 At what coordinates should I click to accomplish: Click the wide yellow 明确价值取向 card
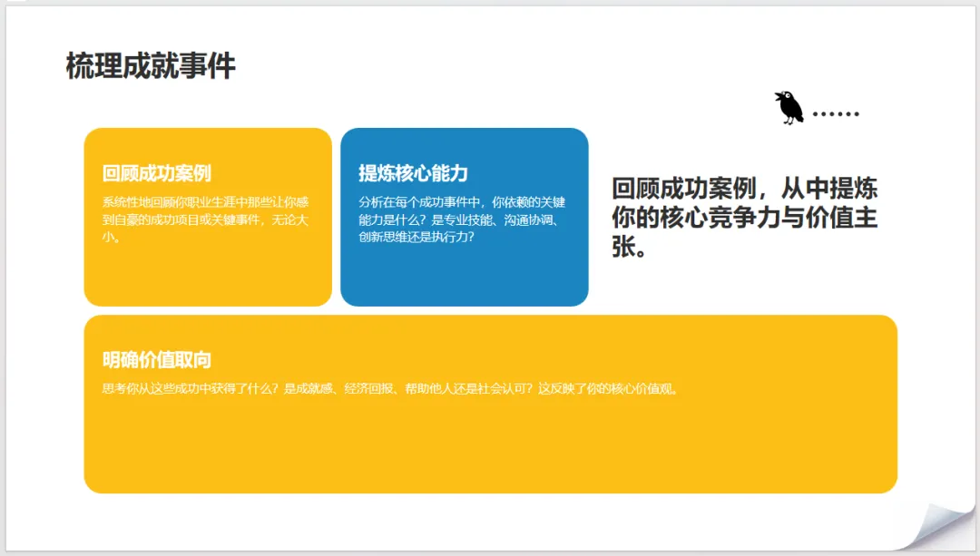pyautogui.click(x=490, y=404)
